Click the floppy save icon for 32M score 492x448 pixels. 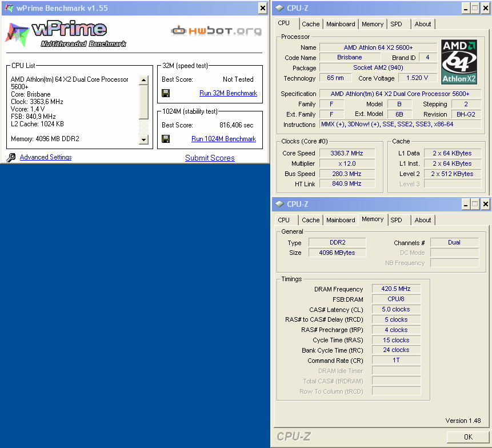tap(166, 93)
